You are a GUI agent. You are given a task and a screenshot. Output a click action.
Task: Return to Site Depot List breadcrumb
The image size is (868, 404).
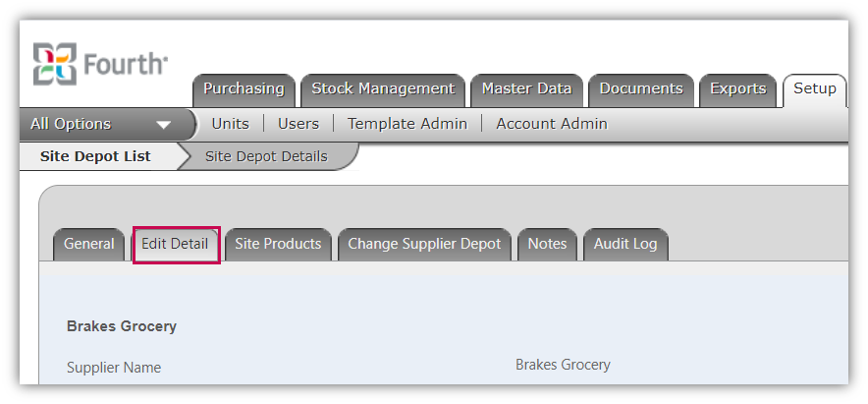pyautogui.click(x=95, y=157)
